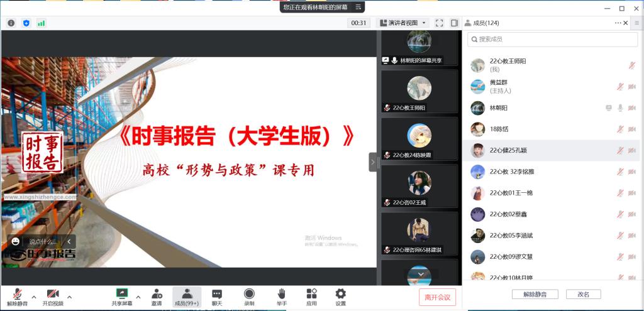Start recording with the 录制 icon
The width and height of the screenshot is (644, 311).
[x=249, y=297]
